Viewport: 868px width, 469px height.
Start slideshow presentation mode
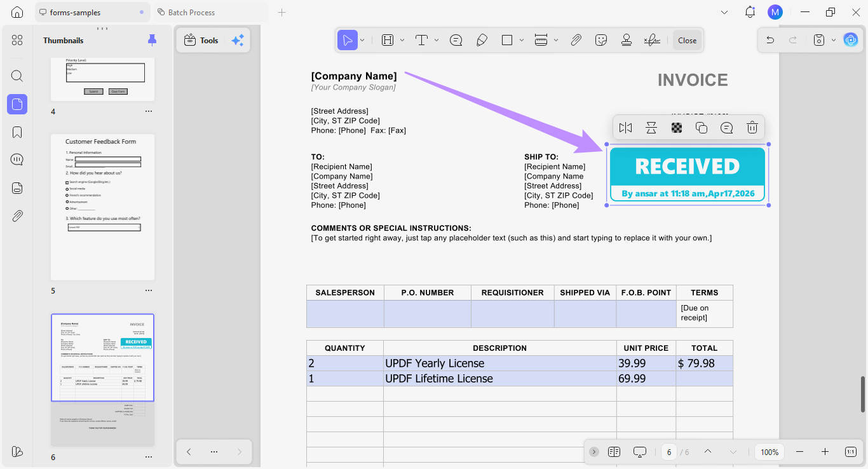[x=640, y=452]
